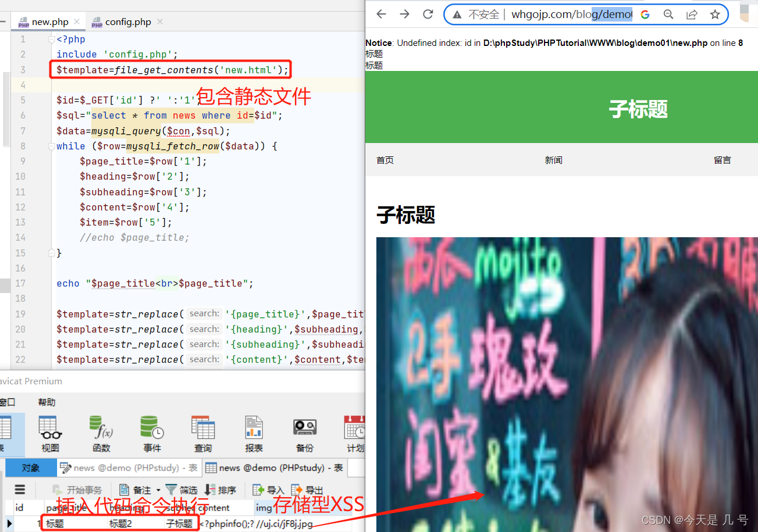Click the fold end marker at line 15
The image size is (758, 532).
tap(51, 253)
